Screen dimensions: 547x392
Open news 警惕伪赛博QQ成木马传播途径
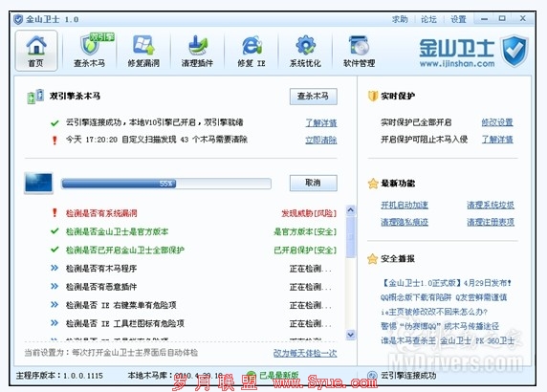pyautogui.click(x=440, y=326)
